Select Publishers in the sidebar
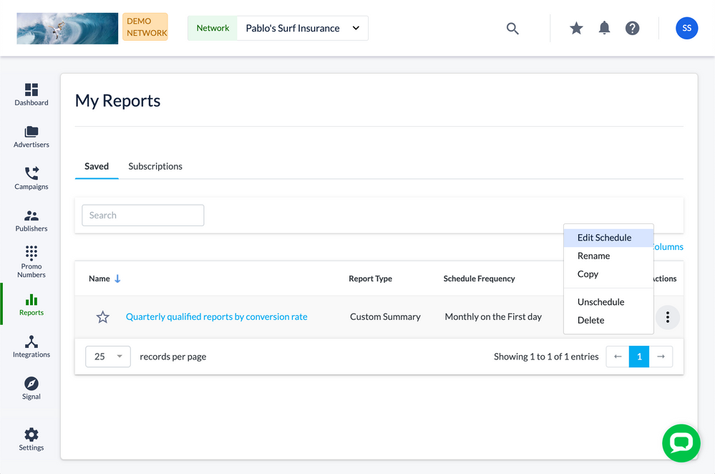715x474 pixels. [31, 220]
